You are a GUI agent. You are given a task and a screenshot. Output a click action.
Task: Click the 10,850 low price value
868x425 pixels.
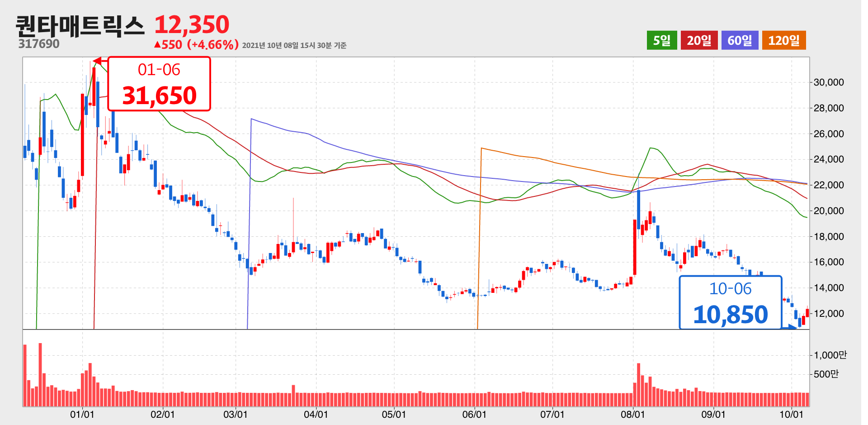click(731, 315)
